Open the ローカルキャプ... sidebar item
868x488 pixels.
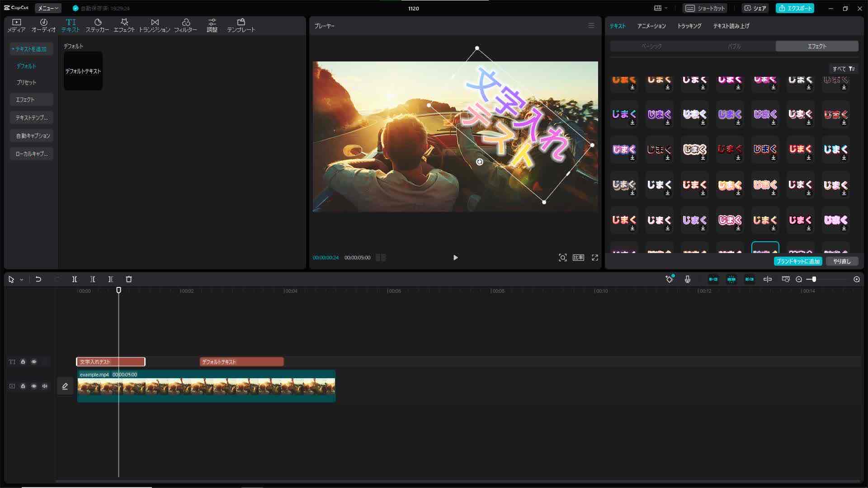(32, 154)
